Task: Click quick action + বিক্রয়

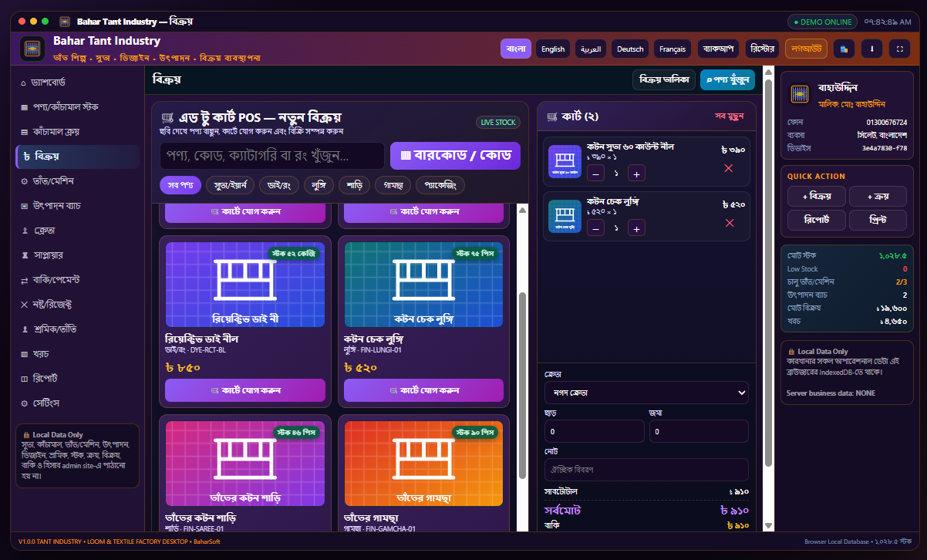Action: click(x=816, y=196)
